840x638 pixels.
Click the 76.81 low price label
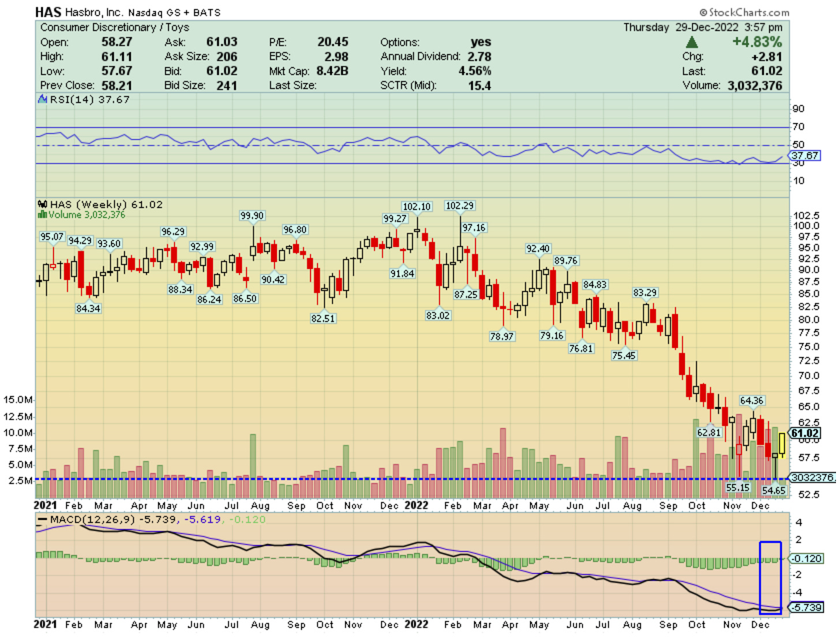581,348
